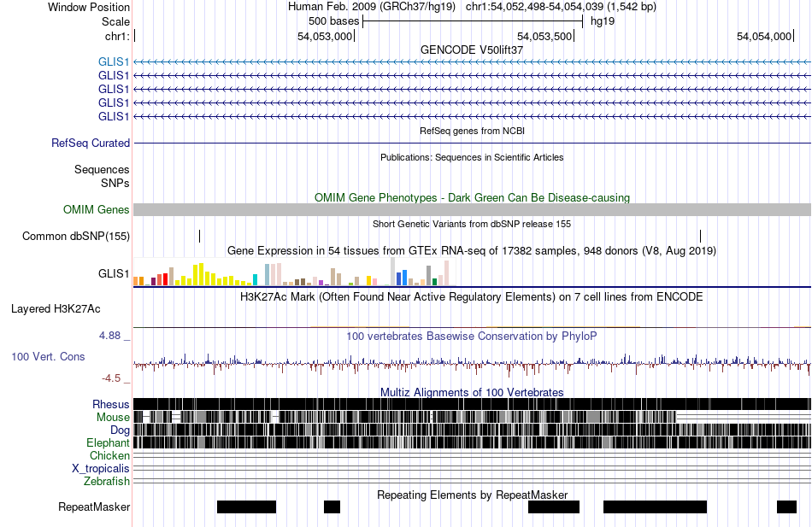Click the OMIM Gene Phenotypes green title
Viewport: 812px width, 527px height.
[472, 198]
